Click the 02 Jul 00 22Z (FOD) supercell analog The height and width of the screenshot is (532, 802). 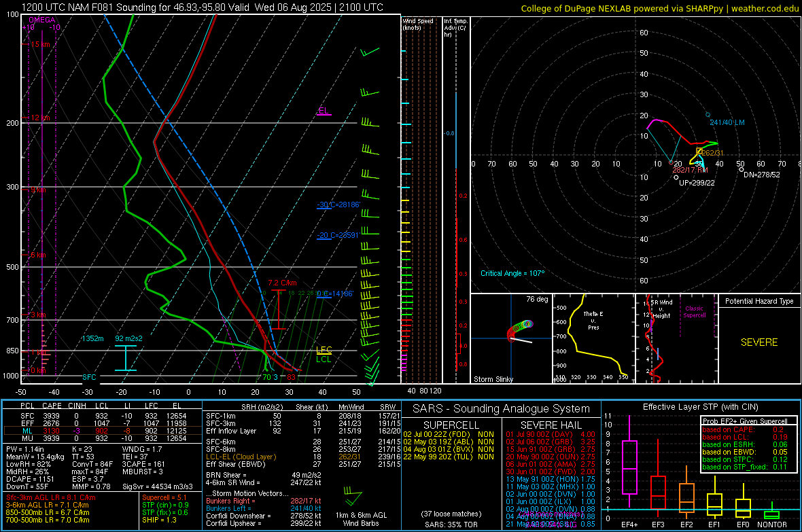click(449, 434)
